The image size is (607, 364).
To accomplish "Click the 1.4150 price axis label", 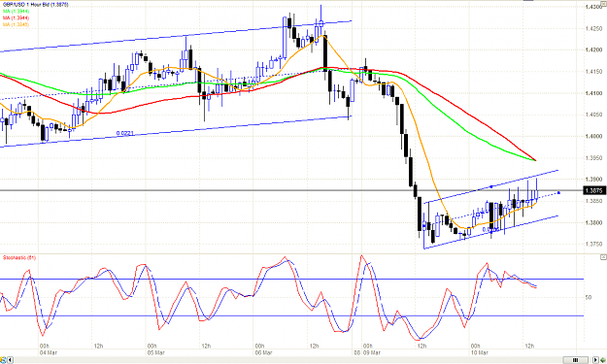I will [594, 72].
